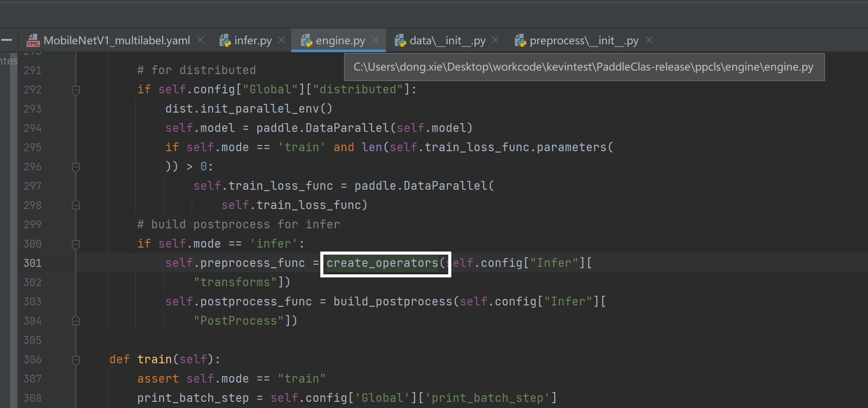Image resolution: width=868 pixels, height=408 pixels.
Task: Click the Python icon on infer.py tab
Action: click(x=225, y=41)
